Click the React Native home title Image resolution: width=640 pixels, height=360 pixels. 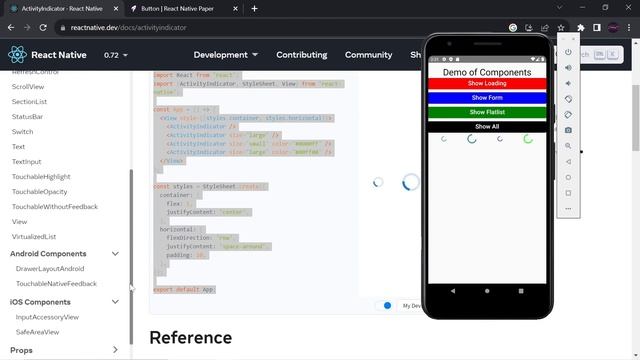[x=59, y=55]
